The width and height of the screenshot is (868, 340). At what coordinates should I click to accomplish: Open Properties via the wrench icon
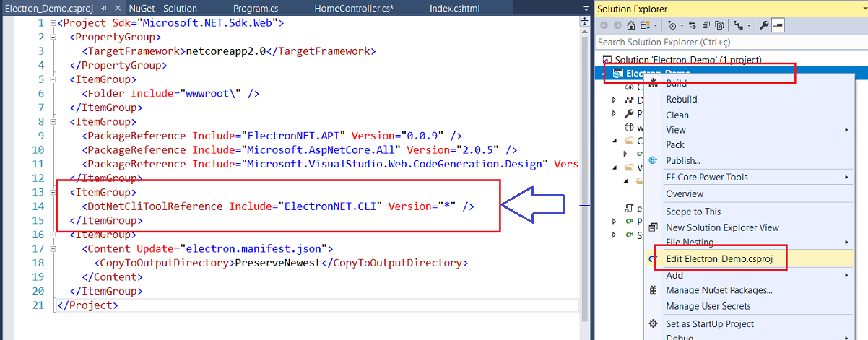click(765, 25)
